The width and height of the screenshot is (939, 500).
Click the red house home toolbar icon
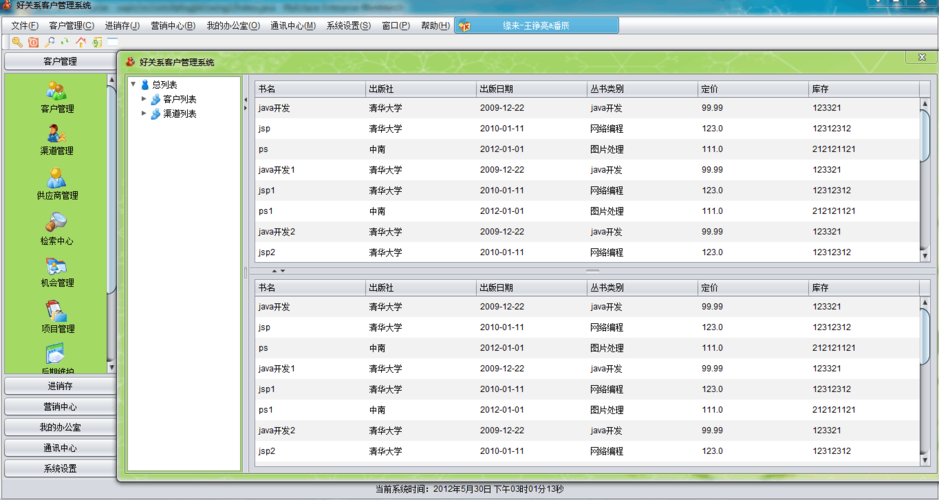pyautogui.click(x=81, y=42)
